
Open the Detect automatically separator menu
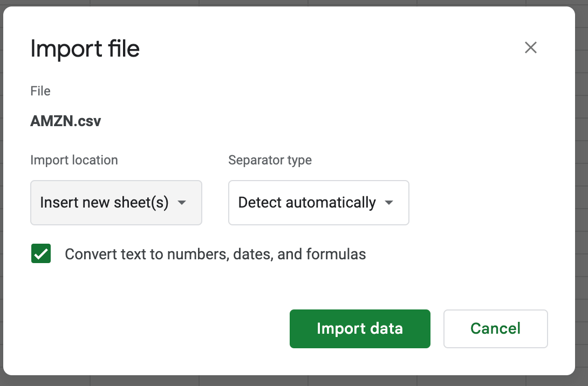tap(318, 203)
